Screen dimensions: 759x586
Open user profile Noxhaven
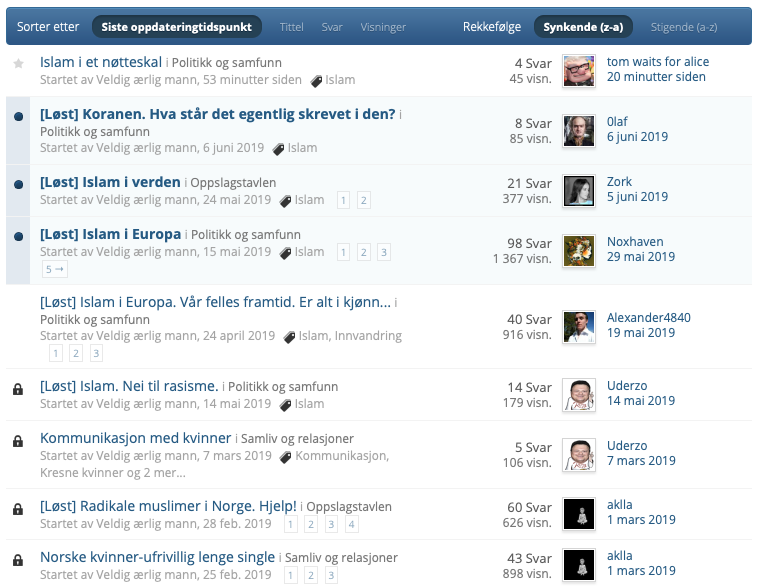click(x=635, y=241)
